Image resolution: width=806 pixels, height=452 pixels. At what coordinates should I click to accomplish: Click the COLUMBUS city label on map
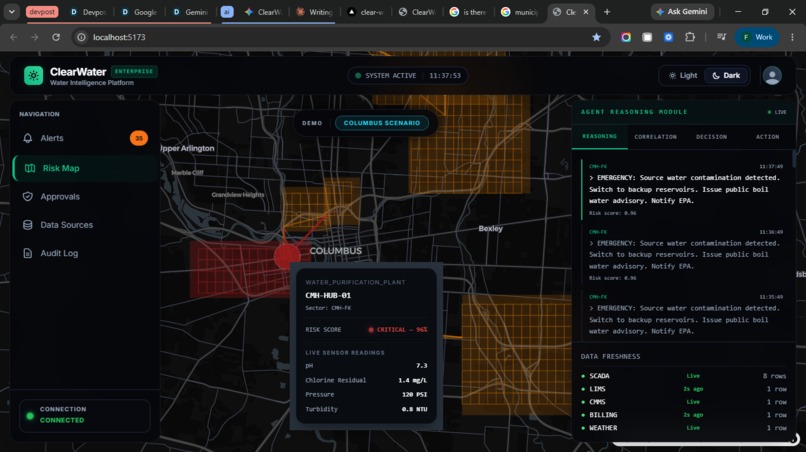coord(336,251)
